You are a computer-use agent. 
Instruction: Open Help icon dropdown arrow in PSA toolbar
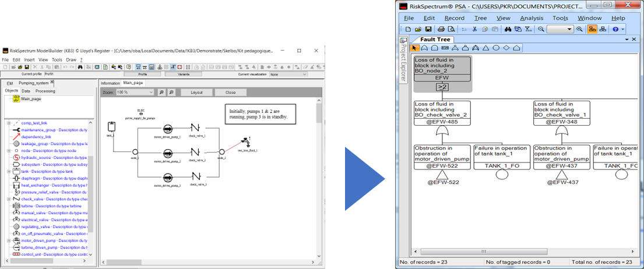point(623,29)
